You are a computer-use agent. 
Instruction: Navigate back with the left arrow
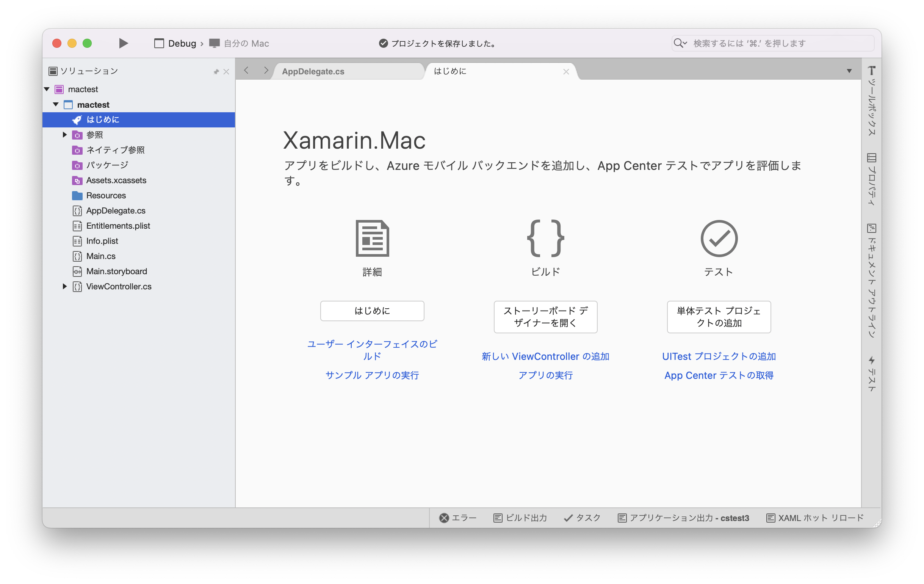click(246, 70)
